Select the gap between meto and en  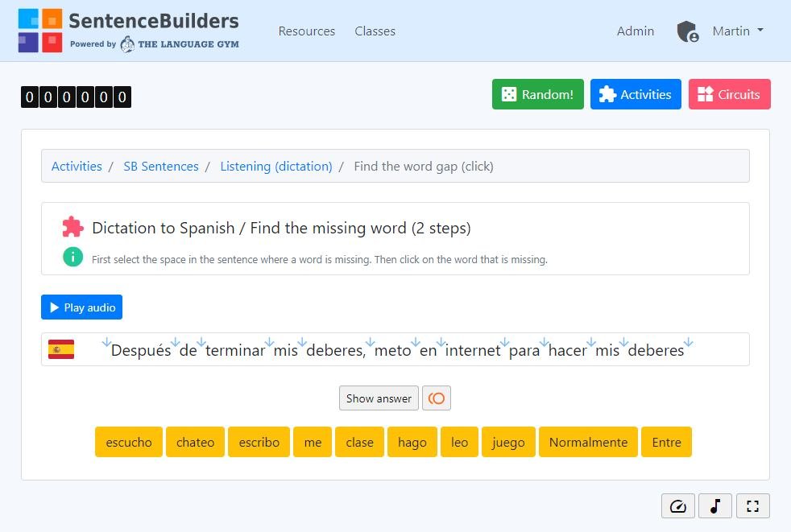click(416, 343)
